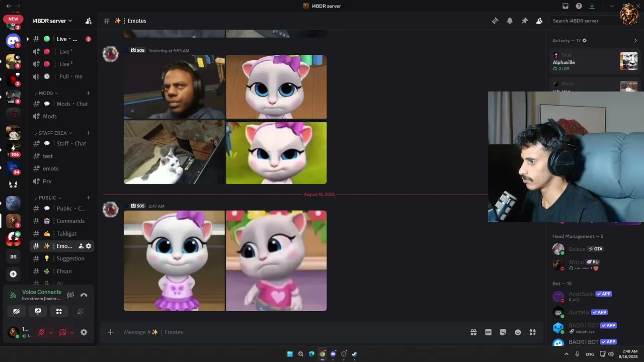Create invite for the Emotes channel
Image resolution: width=644 pixels, height=362 pixels.
(x=81, y=246)
